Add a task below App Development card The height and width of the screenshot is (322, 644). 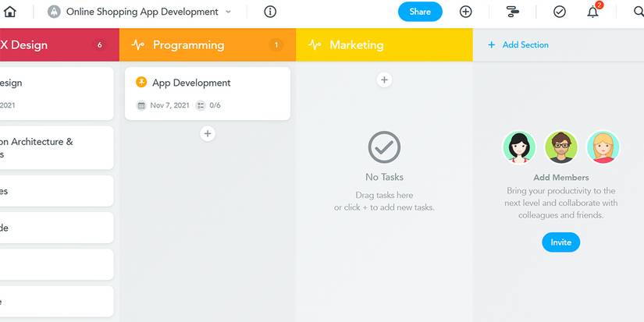208,134
